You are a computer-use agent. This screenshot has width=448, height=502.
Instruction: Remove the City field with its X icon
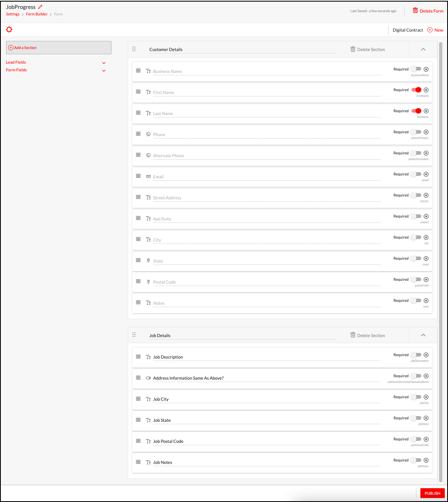pyautogui.click(x=426, y=237)
